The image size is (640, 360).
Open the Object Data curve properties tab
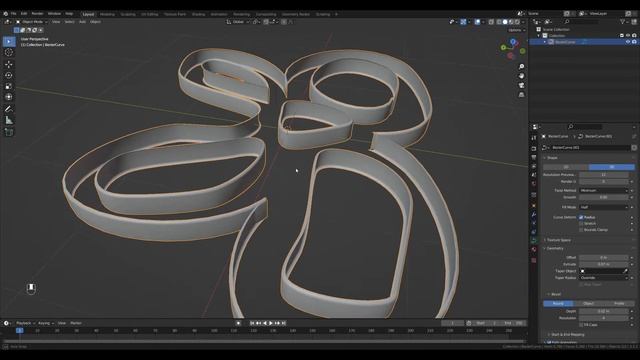pos(534,241)
